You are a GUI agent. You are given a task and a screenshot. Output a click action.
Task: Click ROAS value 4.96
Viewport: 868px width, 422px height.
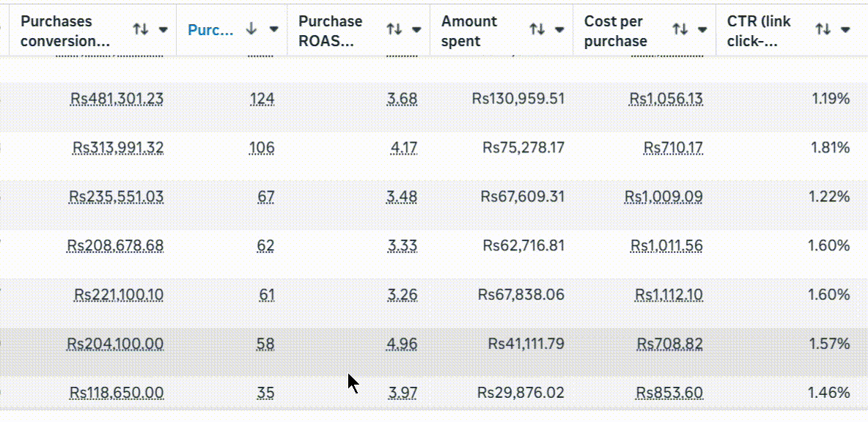click(x=402, y=344)
